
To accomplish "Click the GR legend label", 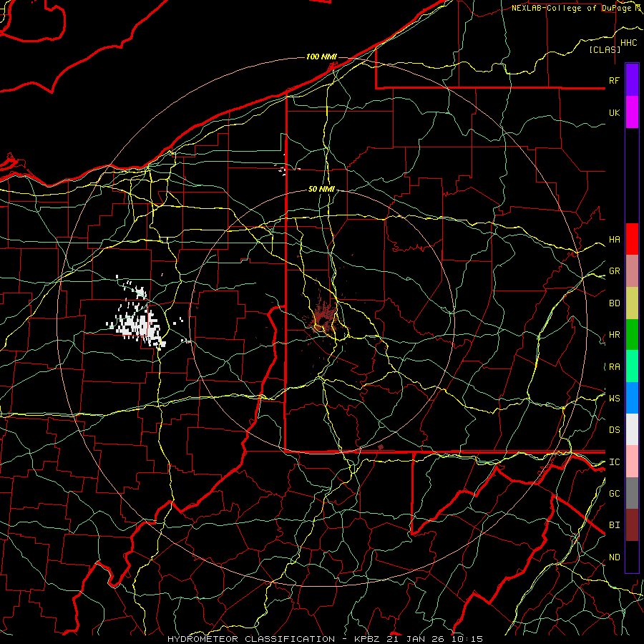I will 614,271.
